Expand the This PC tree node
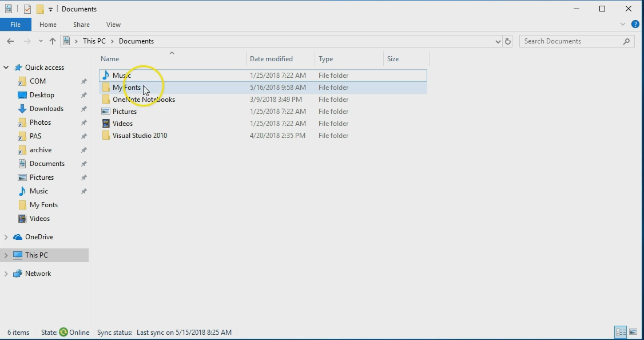This screenshot has width=644, height=340. pyautogui.click(x=6, y=255)
